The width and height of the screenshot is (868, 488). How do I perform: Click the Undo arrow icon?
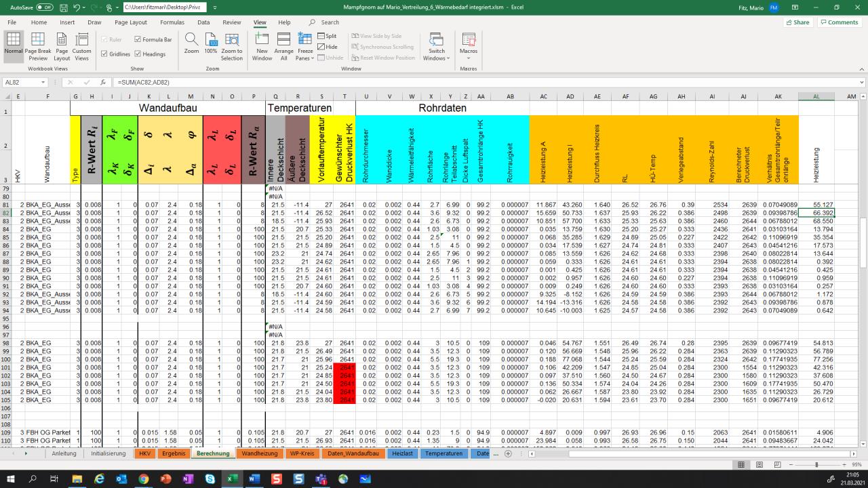pyautogui.click(x=76, y=7)
